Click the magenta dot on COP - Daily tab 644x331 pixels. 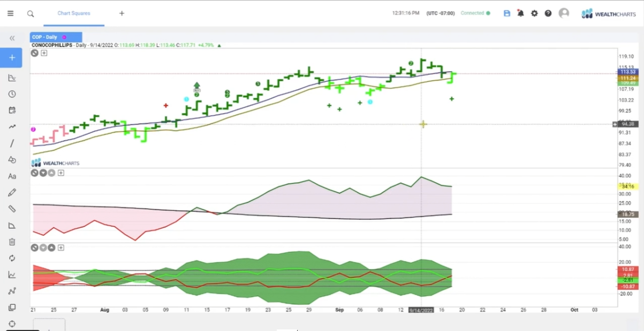(64, 37)
